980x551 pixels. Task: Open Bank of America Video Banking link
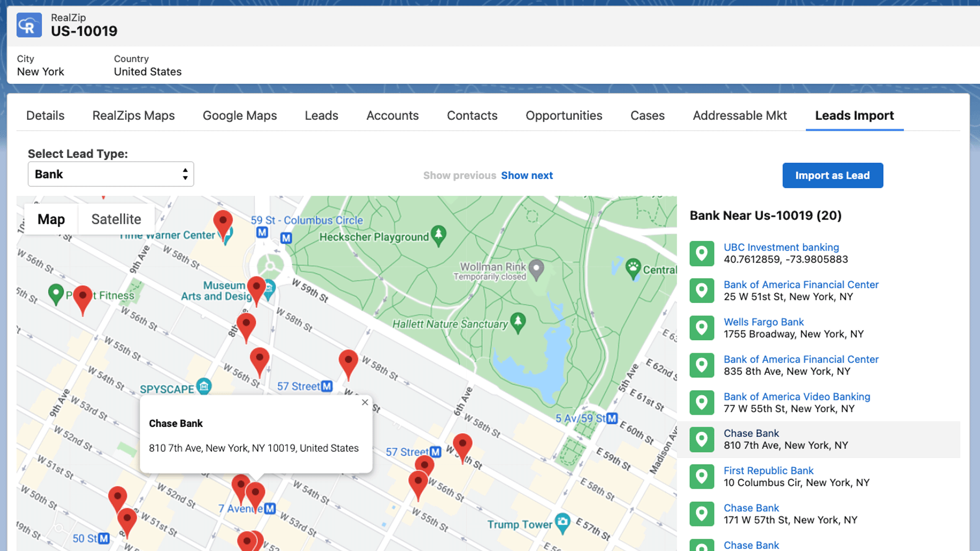click(797, 396)
